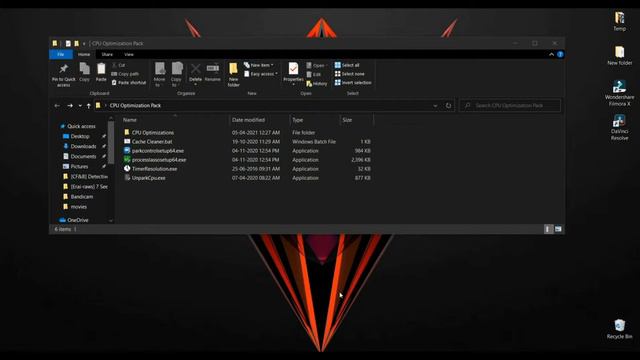Open movies folder in sidebar
This screenshot has height=360, width=640.
(75, 207)
